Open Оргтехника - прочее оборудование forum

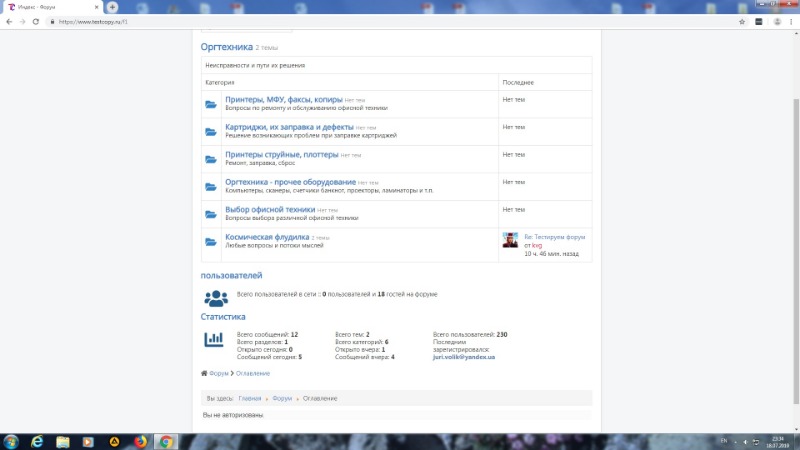[290, 182]
